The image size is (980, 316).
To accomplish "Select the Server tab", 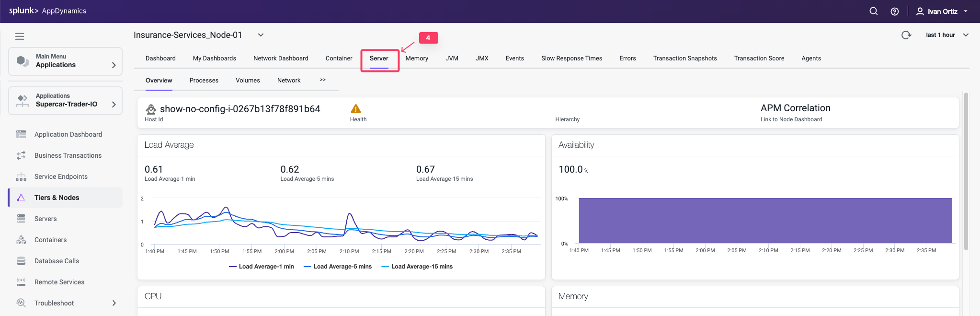I will pyautogui.click(x=379, y=59).
